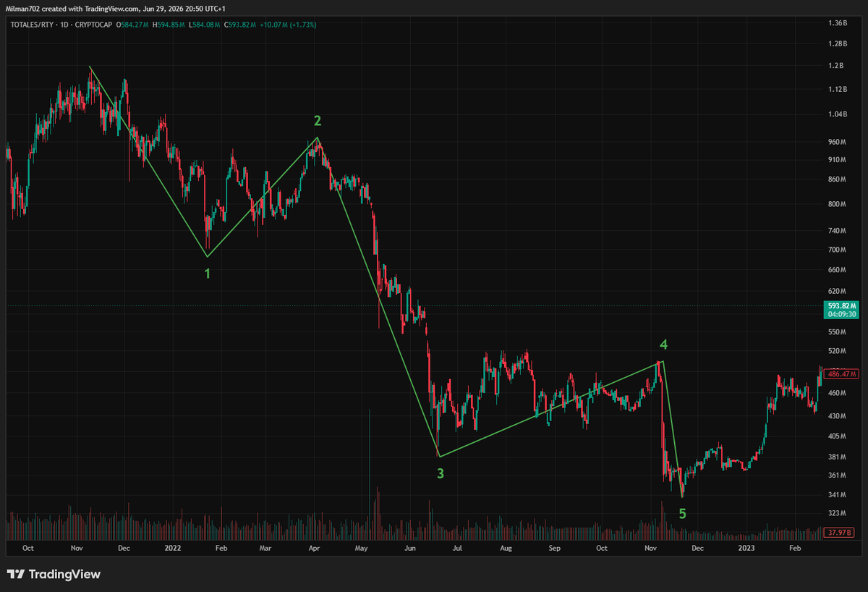This screenshot has height=592, width=868.
Task: Click the 2022 year label on time axis
Action: point(172,549)
